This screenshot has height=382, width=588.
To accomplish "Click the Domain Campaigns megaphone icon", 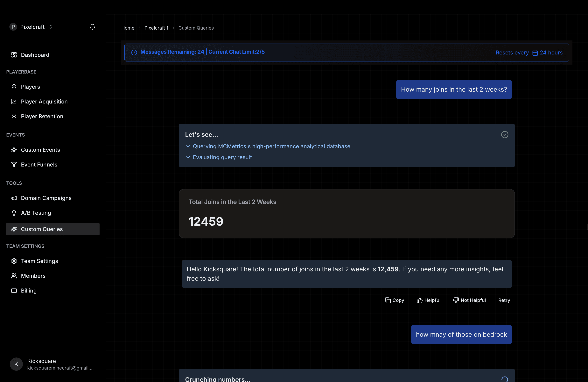I will (14, 198).
